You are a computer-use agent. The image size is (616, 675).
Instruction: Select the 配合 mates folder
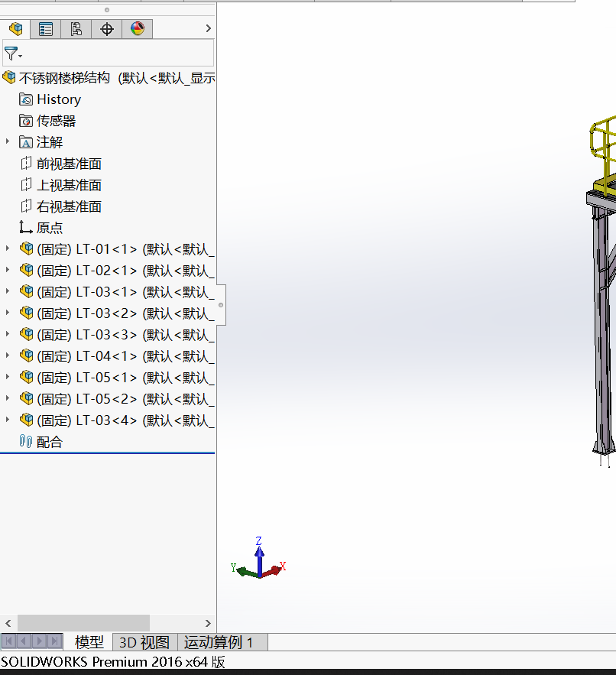click(50, 442)
